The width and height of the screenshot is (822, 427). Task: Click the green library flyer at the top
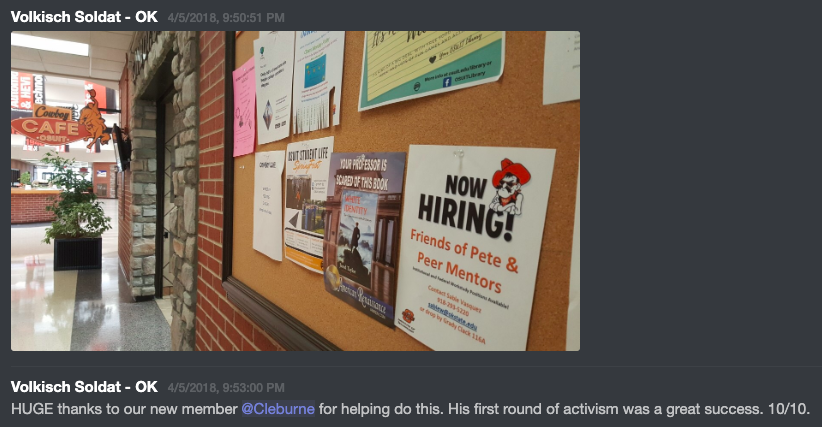[431, 68]
